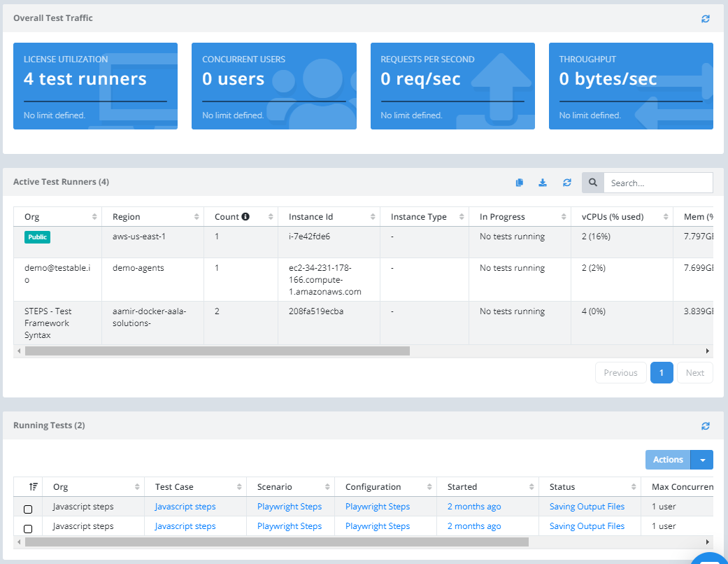Click the Requests Per Second tile
Viewport: 728px width, 564px height.
point(452,86)
